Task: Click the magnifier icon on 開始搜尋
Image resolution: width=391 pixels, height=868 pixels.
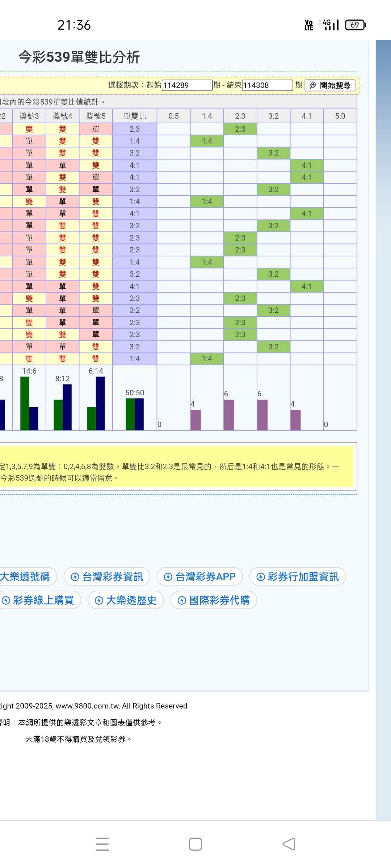Action: 313,85
